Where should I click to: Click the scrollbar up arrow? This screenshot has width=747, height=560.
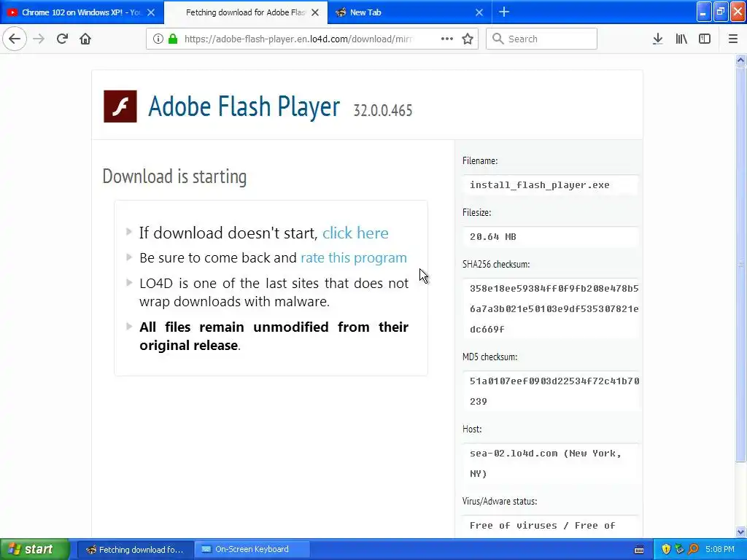coord(740,60)
